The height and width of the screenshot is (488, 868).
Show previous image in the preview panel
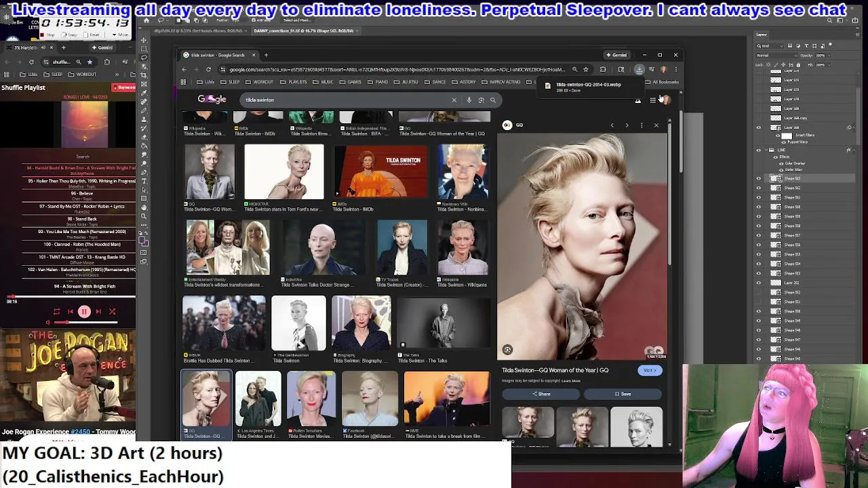tap(612, 125)
